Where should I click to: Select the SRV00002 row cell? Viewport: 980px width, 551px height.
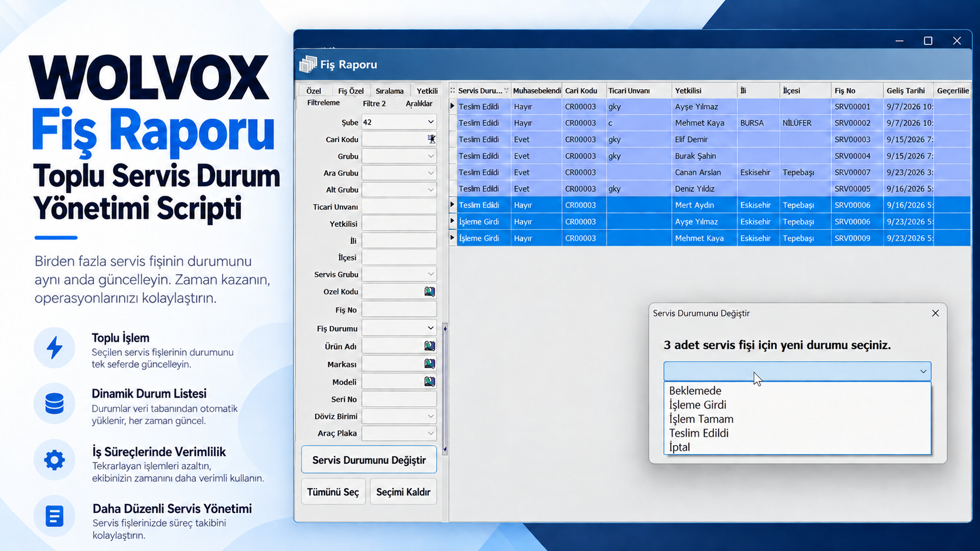[x=856, y=123]
